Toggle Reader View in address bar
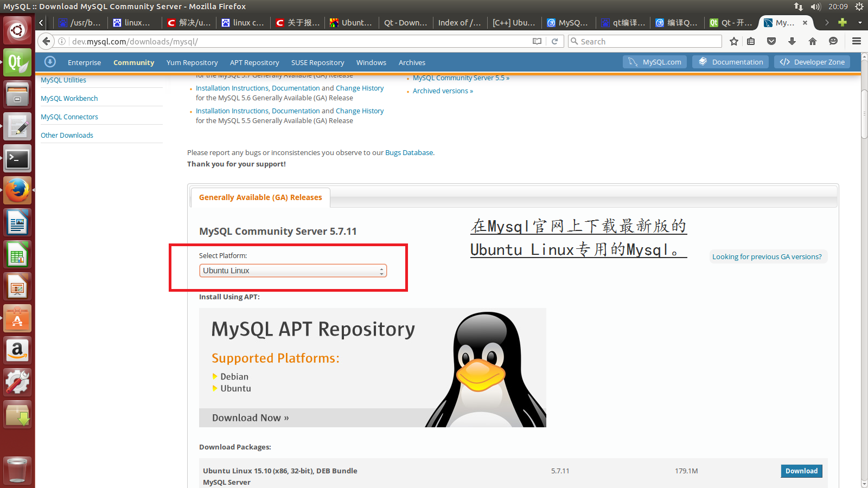868x488 pixels. click(537, 41)
